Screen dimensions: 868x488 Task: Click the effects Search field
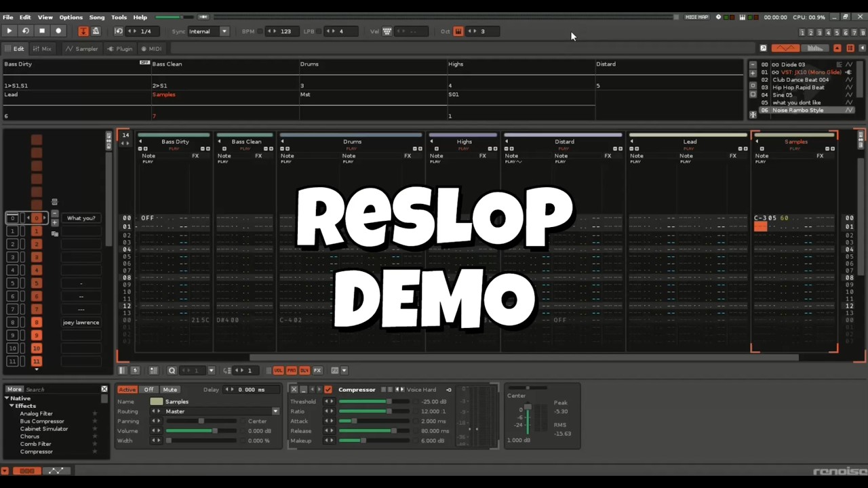pyautogui.click(x=61, y=390)
